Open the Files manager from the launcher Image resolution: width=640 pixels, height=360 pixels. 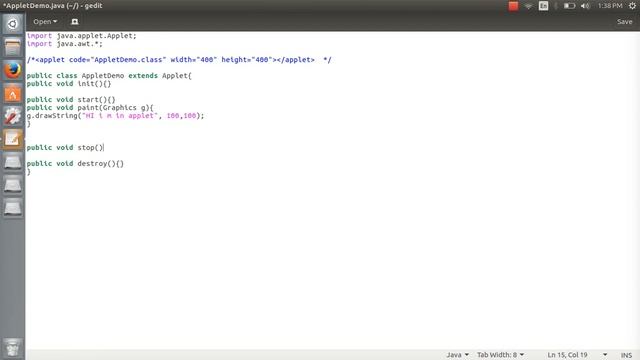(13, 47)
